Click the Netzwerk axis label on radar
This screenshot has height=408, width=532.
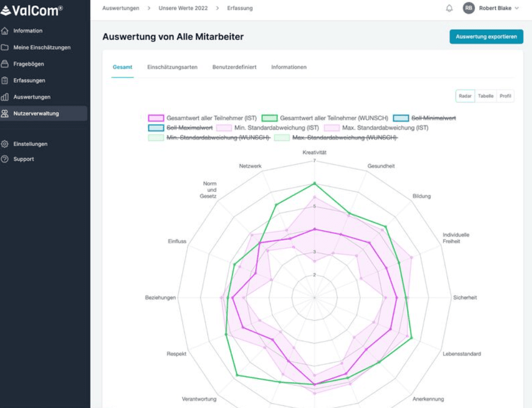click(x=251, y=166)
